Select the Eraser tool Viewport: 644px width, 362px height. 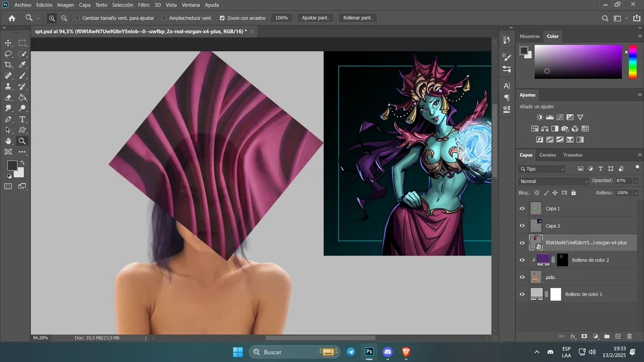(8, 98)
